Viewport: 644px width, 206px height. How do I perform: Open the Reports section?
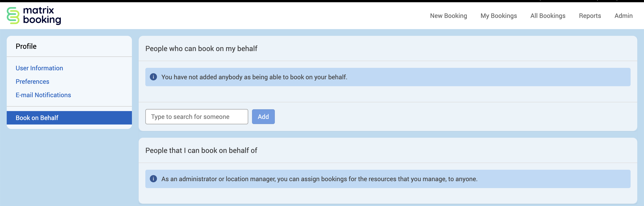point(590,16)
